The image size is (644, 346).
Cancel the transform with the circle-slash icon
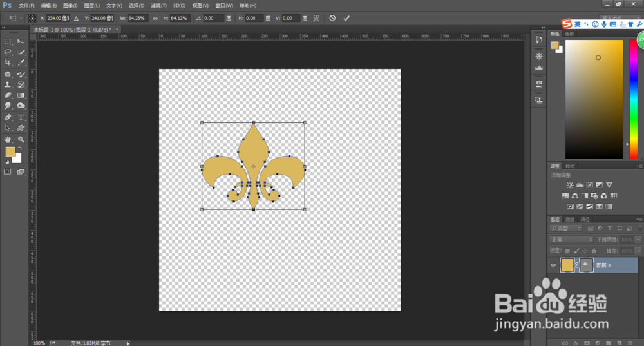pos(333,18)
